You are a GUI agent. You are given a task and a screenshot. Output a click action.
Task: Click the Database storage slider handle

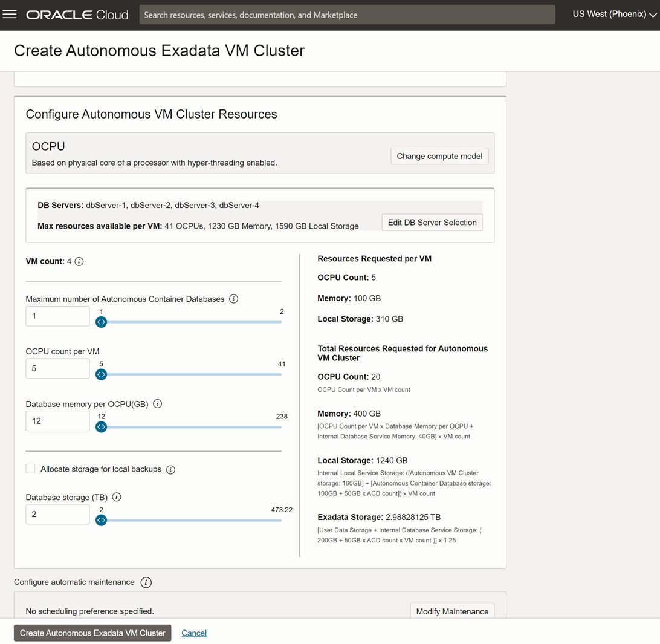click(x=101, y=520)
